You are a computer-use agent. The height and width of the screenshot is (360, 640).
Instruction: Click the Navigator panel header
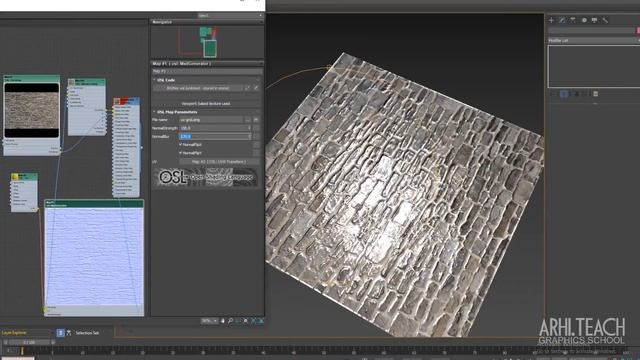point(207,22)
